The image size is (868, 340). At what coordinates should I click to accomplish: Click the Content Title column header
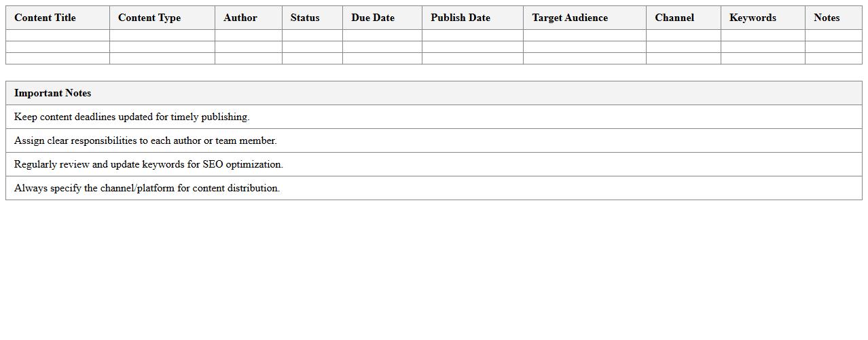point(45,18)
